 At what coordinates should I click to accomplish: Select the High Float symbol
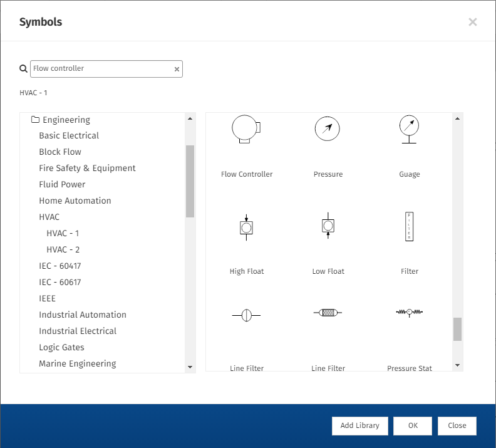pyautogui.click(x=246, y=227)
